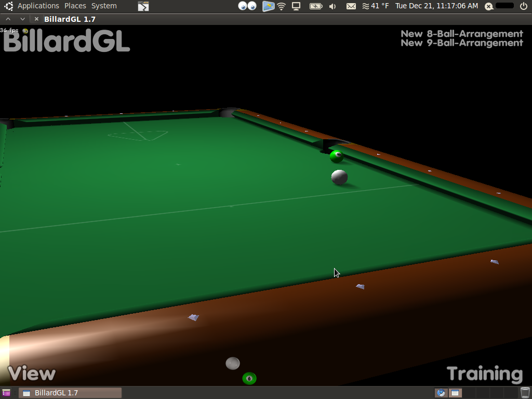Open the System menu

coord(104,6)
